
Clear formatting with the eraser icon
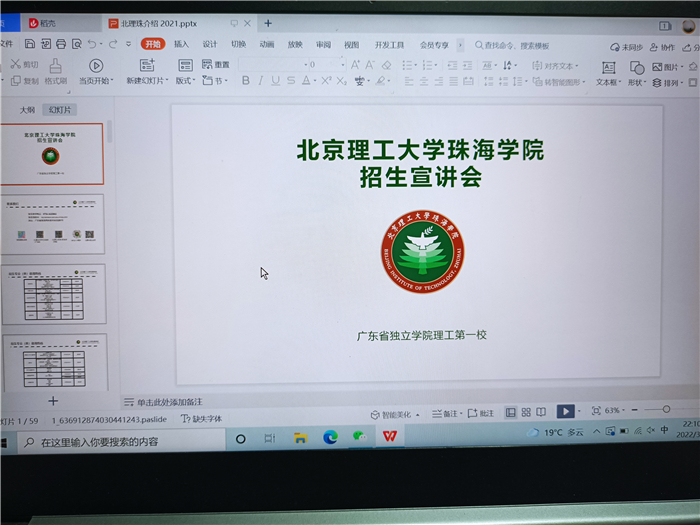click(x=387, y=66)
